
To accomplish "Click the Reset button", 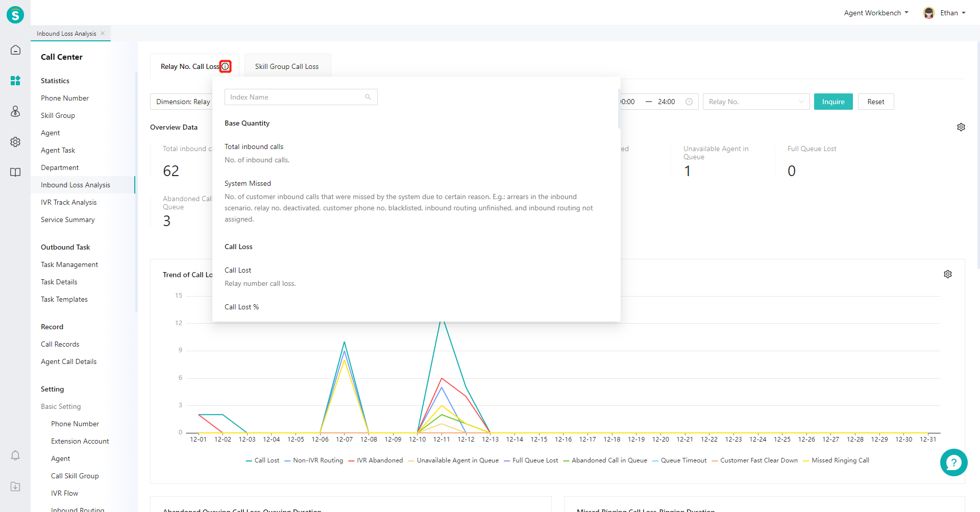I will [876, 102].
